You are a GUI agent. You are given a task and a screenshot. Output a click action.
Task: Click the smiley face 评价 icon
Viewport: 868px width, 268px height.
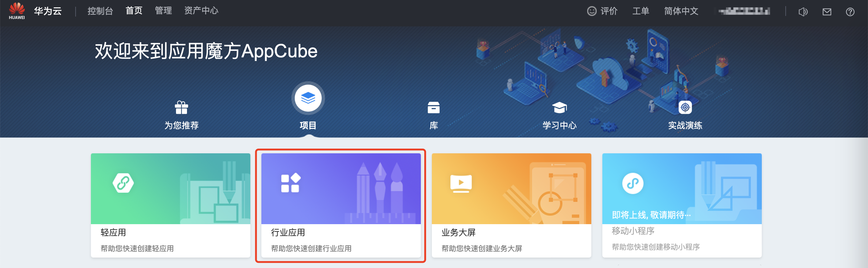point(592,11)
